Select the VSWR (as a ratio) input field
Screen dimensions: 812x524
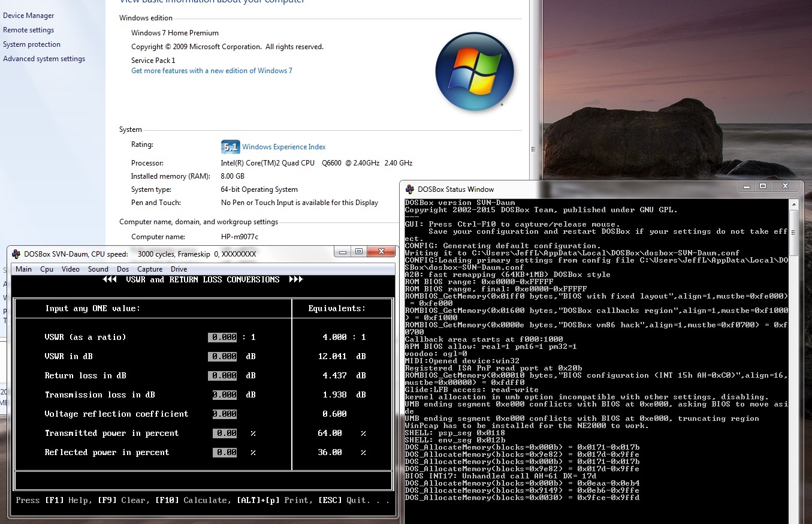[x=222, y=338]
